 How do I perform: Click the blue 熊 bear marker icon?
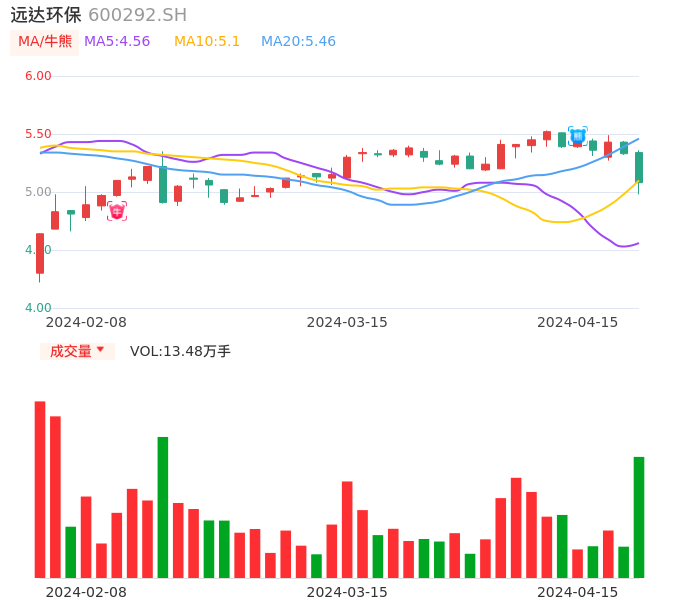[x=578, y=136]
